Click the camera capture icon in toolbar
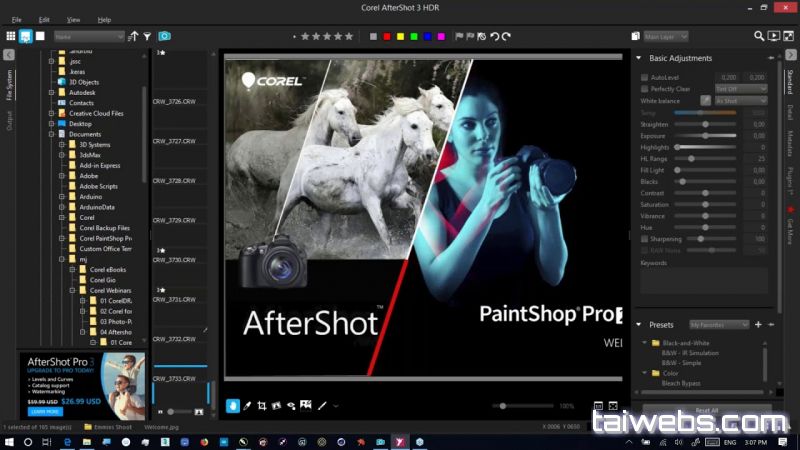The width and height of the screenshot is (800, 450). (x=165, y=36)
